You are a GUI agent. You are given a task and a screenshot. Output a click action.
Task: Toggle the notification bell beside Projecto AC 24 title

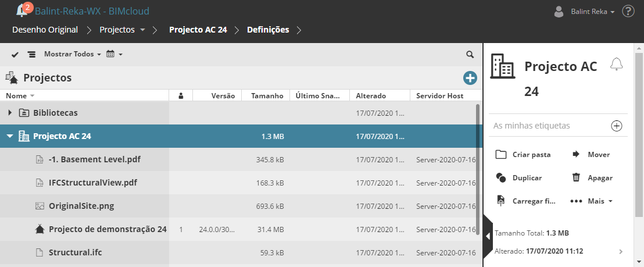[616, 64]
